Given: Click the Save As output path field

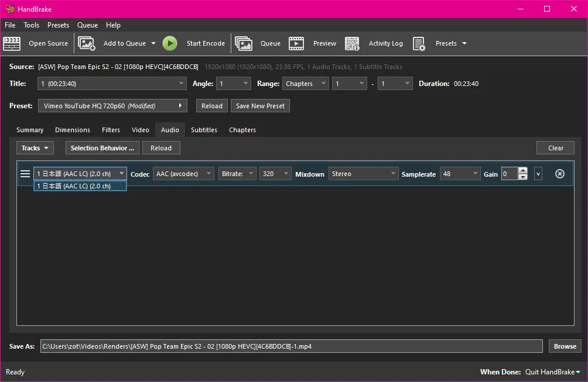Looking at the screenshot, I should coord(290,346).
